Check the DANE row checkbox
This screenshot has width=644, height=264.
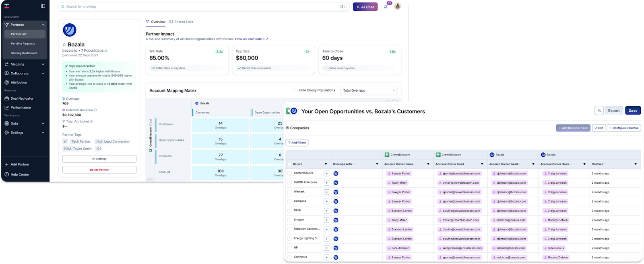289,211
